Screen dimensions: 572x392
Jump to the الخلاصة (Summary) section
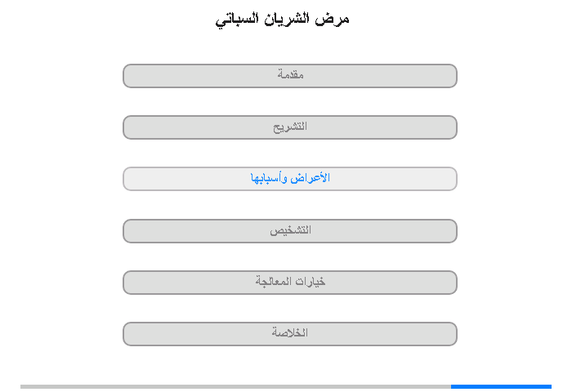click(x=290, y=334)
